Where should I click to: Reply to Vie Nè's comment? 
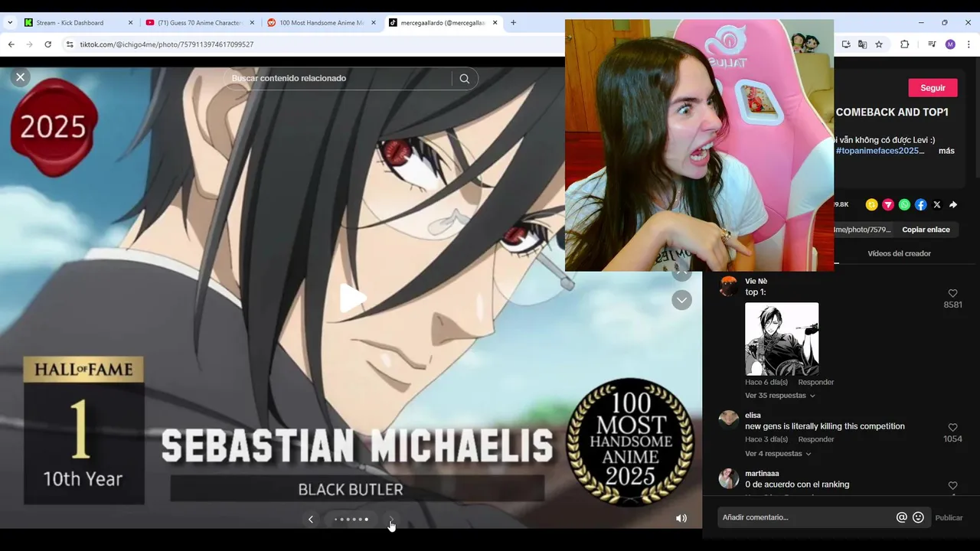pos(815,382)
